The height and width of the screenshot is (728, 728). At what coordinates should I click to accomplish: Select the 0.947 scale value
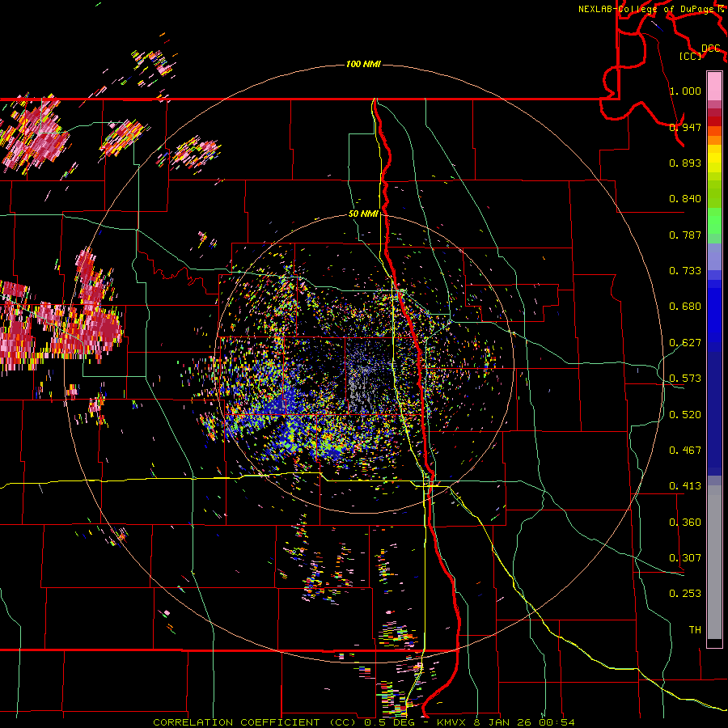tap(685, 127)
